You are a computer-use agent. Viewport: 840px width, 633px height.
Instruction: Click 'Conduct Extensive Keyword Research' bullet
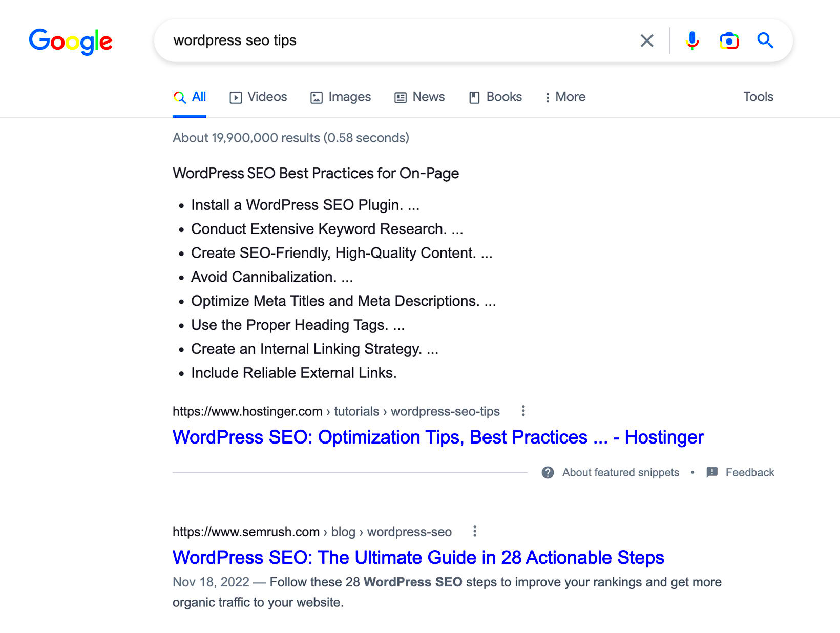327,229
